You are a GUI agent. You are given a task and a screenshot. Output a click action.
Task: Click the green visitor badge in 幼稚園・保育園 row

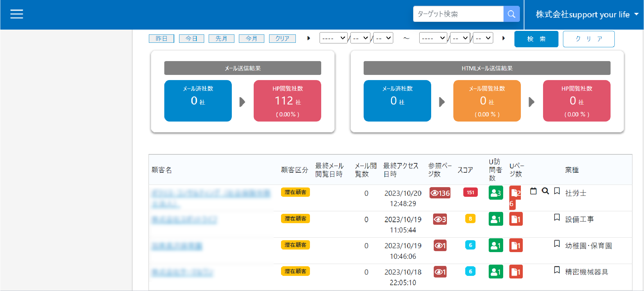pos(496,246)
